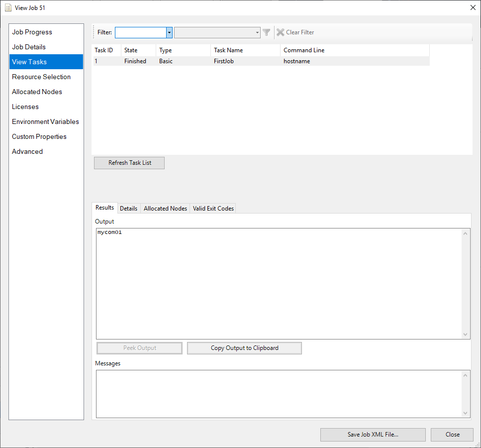
Task: Copy Output to Clipboard
Action: point(244,348)
